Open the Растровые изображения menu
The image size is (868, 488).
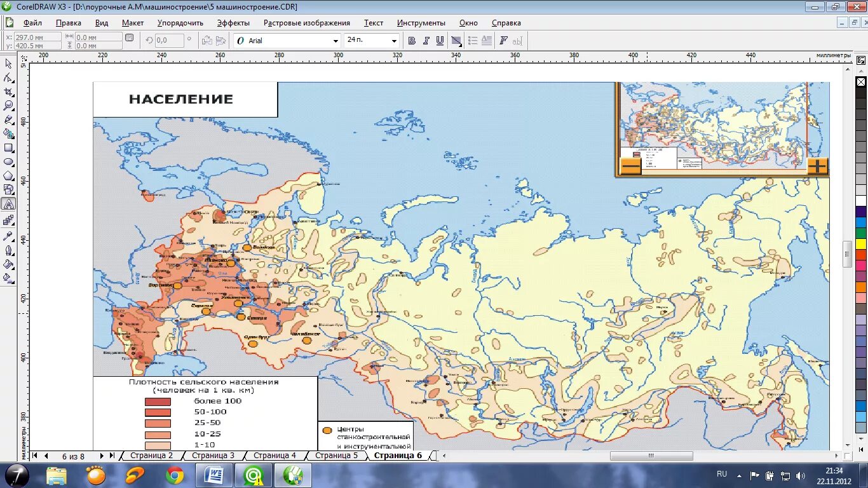pyautogui.click(x=307, y=23)
